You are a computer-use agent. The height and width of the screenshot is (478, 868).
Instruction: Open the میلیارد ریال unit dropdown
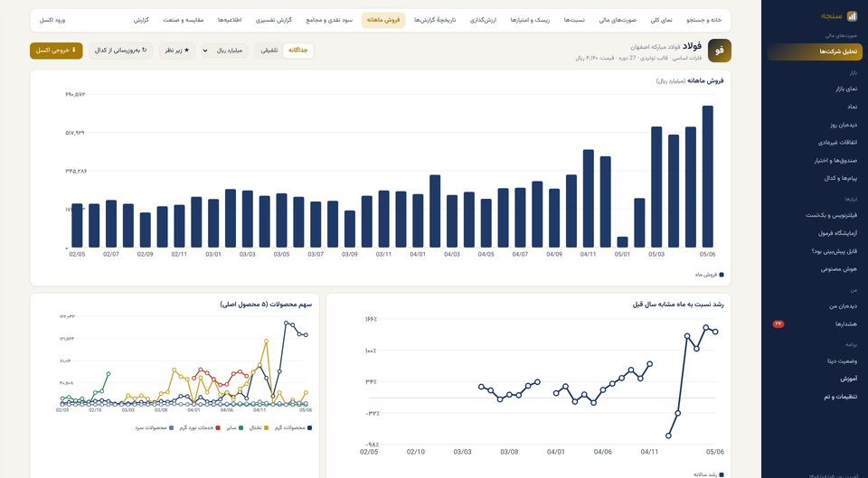[224, 51]
